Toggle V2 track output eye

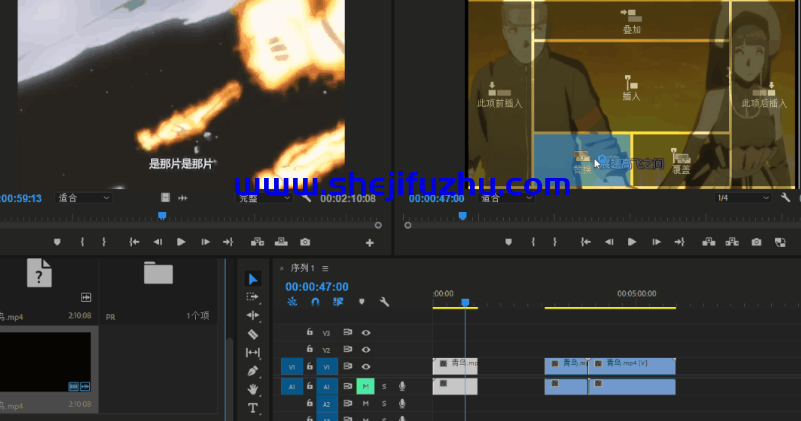coord(366,350)
